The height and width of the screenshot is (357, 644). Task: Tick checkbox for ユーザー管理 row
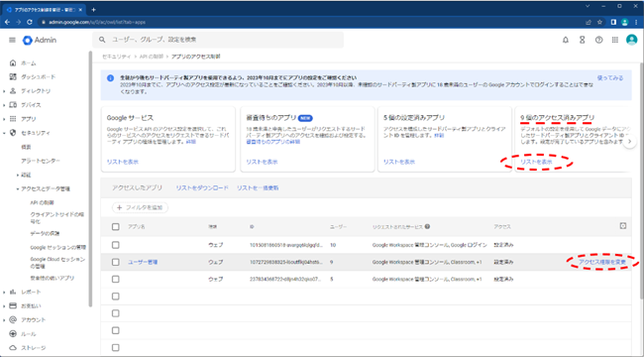click(115, 262)
